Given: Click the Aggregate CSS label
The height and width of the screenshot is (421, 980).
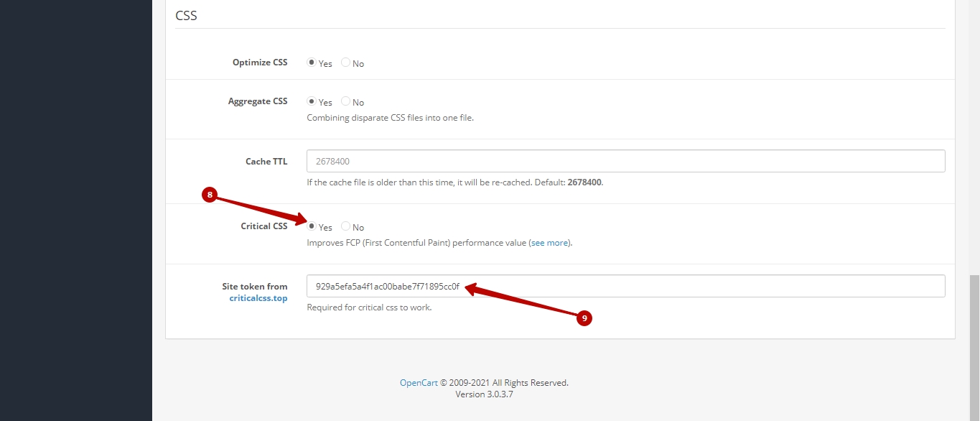Looking at the screenshot, I should pyautogui.click(x=258, y=101).
